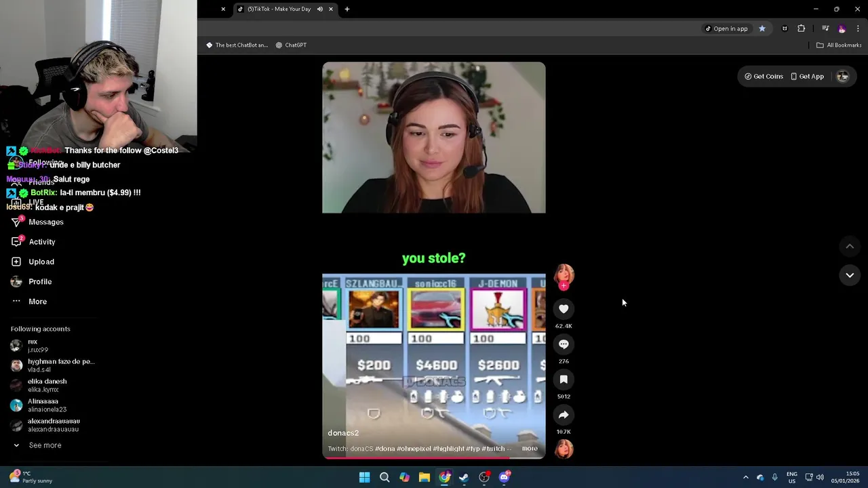The height and width of the screenshot is (488, 868).
Task: Follow donacs2 via plus badge
Action: pyautogui.click(x=564, y=286)
